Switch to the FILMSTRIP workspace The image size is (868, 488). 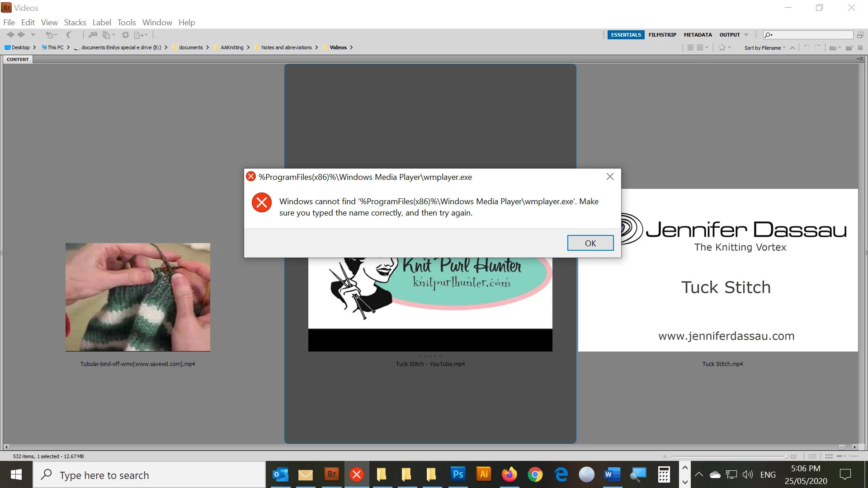662,35
